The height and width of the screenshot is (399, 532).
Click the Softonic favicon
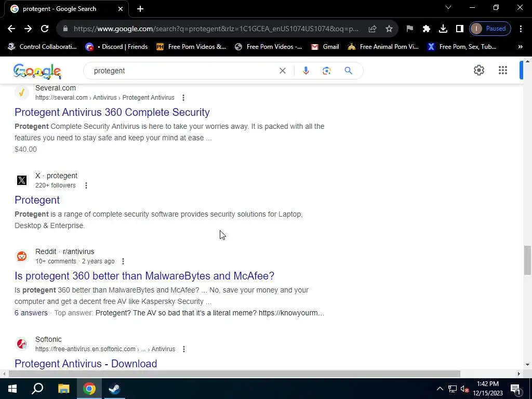pyautogui.click(x=22, y=344)
